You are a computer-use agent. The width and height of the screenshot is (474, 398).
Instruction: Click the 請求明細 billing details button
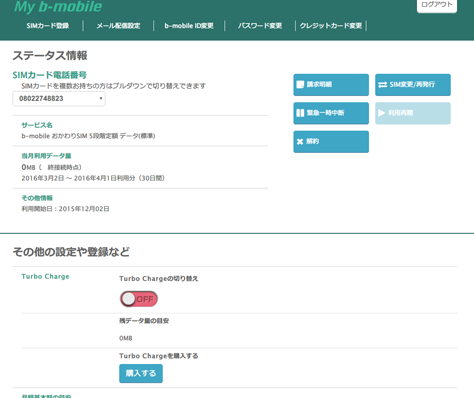tap(331, 85)
